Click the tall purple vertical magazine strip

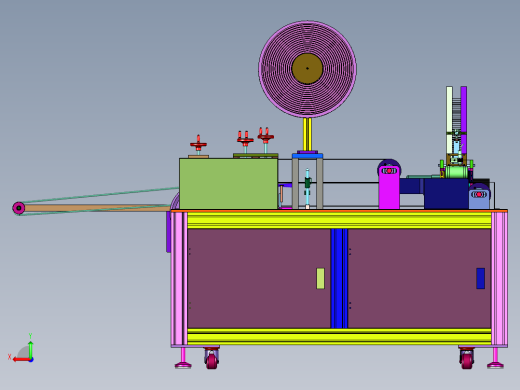click(464, 120)
